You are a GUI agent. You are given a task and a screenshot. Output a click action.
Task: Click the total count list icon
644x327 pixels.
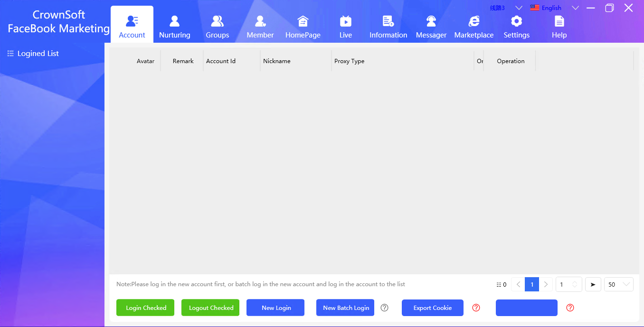pyautogui.click(x=499, y=285)
